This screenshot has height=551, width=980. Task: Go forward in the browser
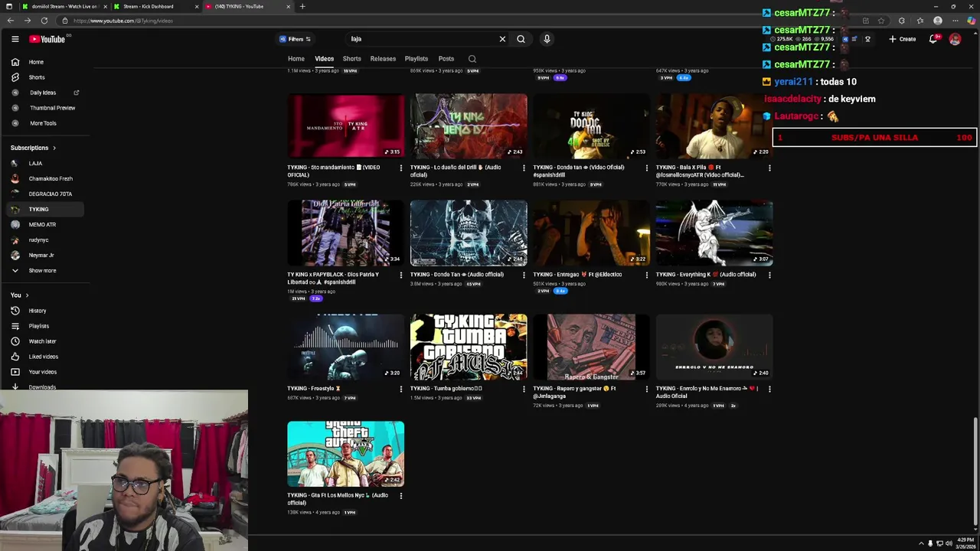point(27,21)
